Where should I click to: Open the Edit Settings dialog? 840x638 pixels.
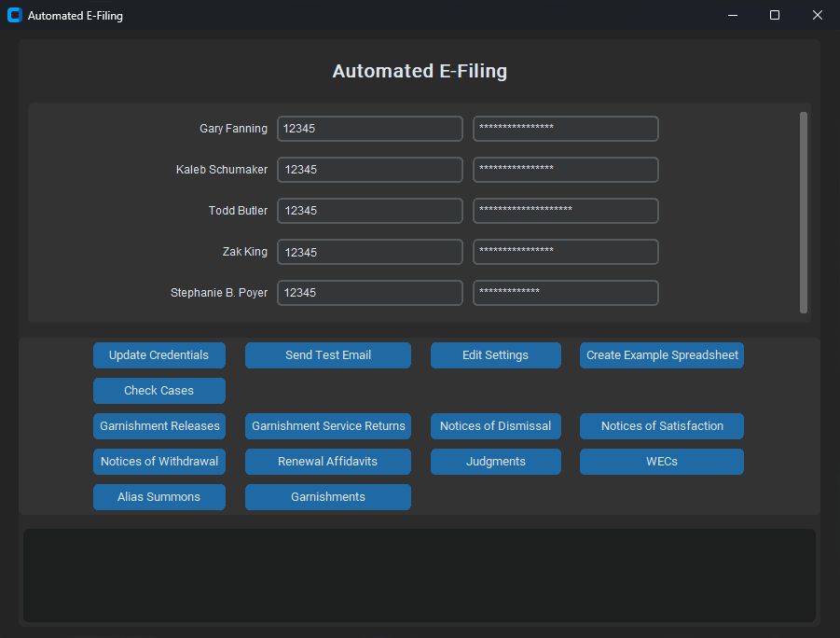pyautogui.click(x=495, y=355)
